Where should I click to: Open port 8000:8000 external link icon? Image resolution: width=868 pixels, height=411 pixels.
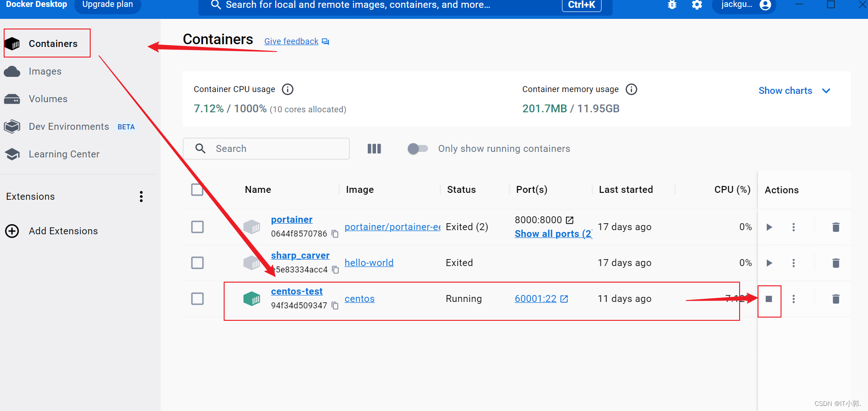(x=570, y=220)
